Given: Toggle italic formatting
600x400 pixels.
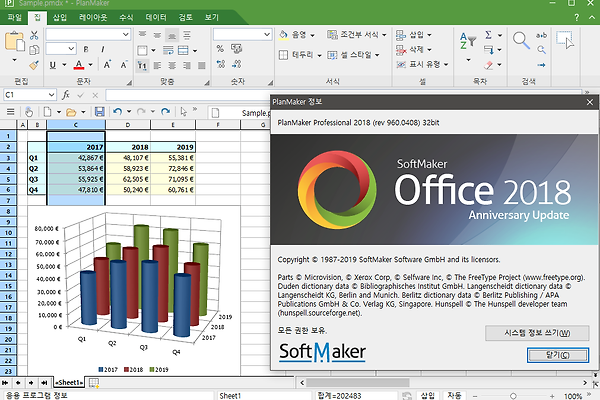Looking at the screenshot, I should pos(103,49).
